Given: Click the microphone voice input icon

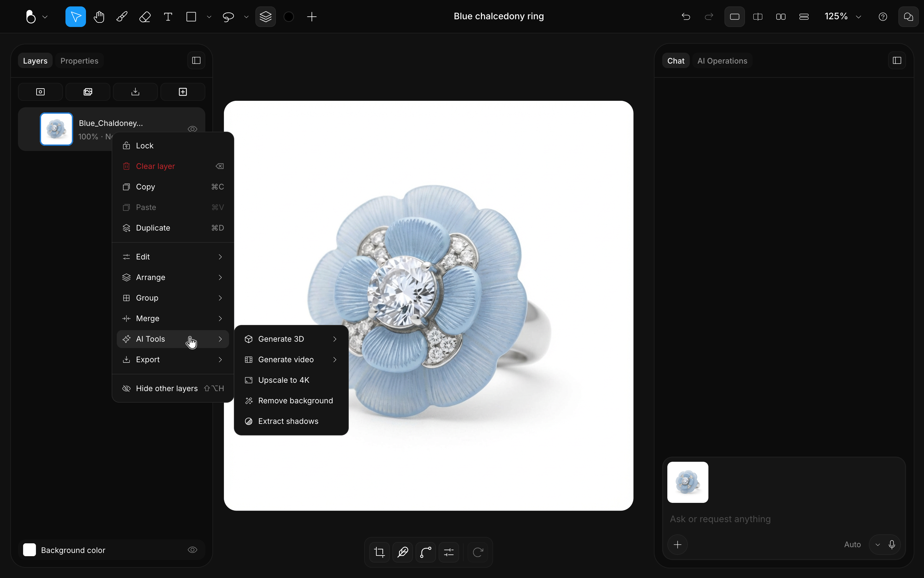Looking at the screenshot, I should (892, 544).
